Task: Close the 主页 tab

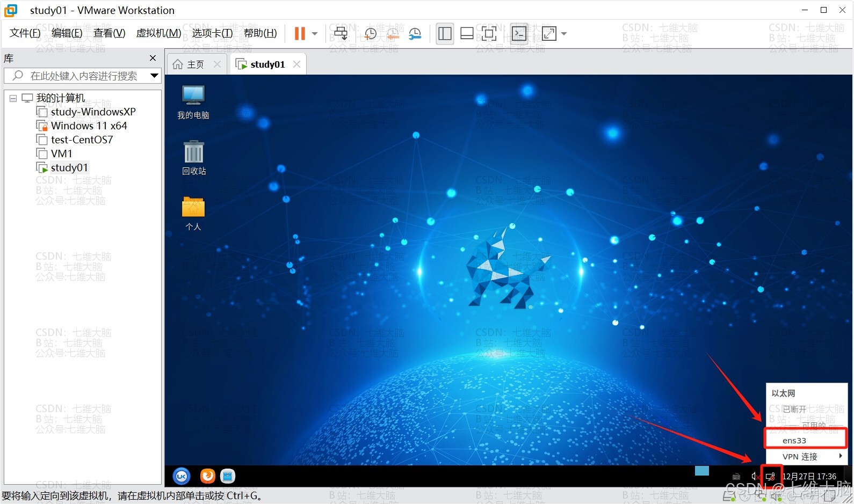Action: pos(217,64)
